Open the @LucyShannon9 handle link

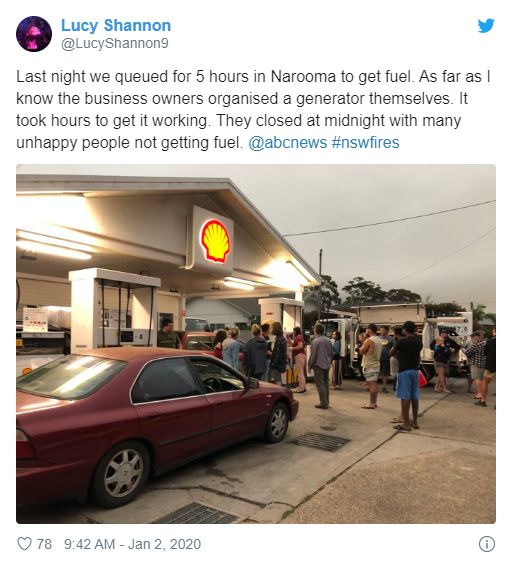pyautogui.click(x=115, y=43)
